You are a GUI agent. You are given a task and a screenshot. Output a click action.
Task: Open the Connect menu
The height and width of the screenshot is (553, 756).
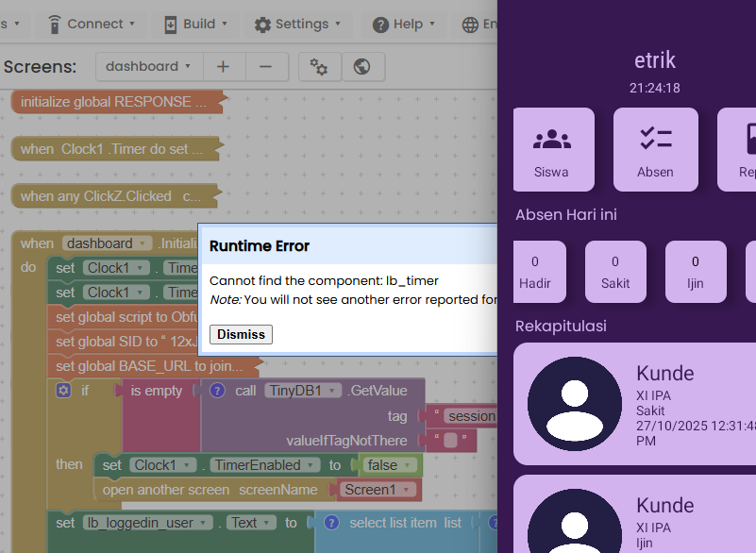(92, 24)
